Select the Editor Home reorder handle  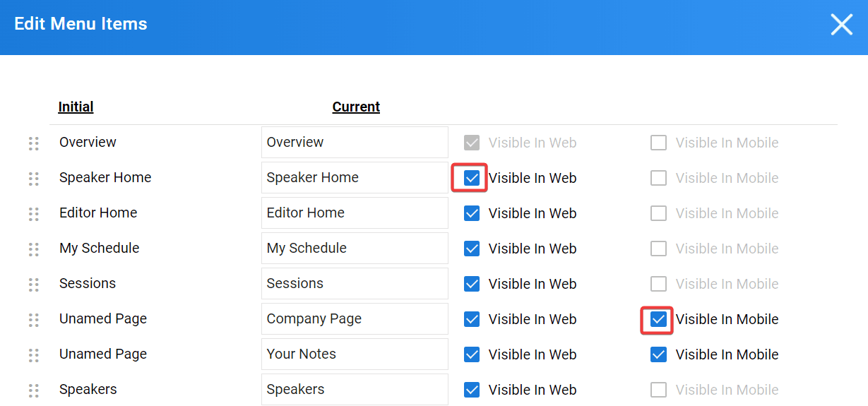click(x=33, y=214)
